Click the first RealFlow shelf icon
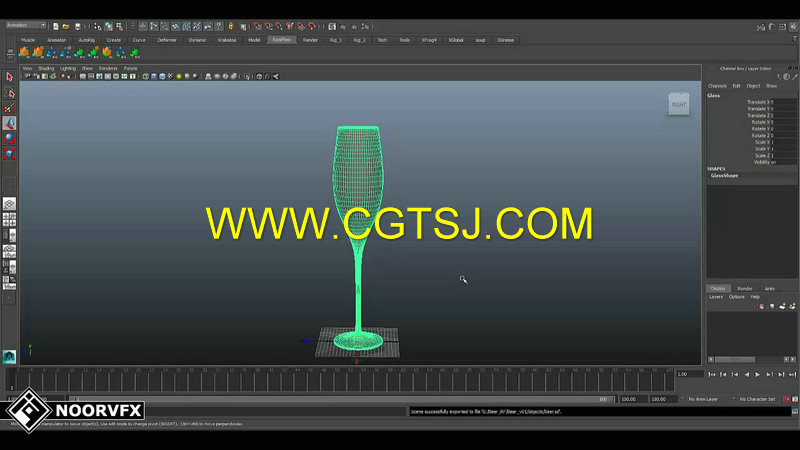 24,52
